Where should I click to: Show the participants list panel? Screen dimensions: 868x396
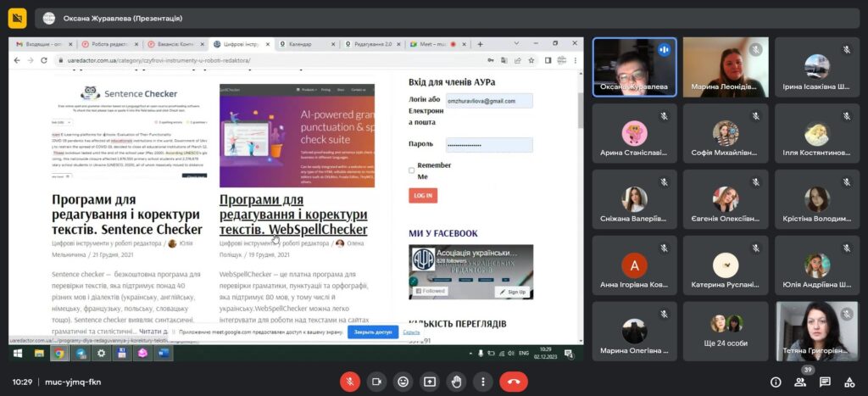point(799,382)
